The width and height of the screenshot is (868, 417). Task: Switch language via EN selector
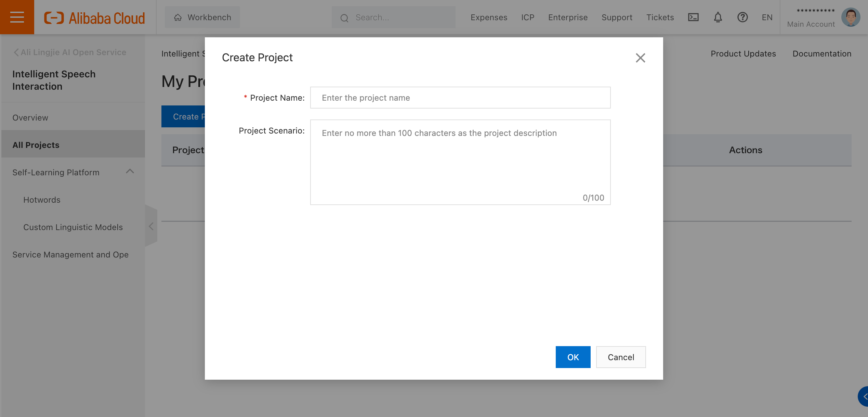point(767,17)
